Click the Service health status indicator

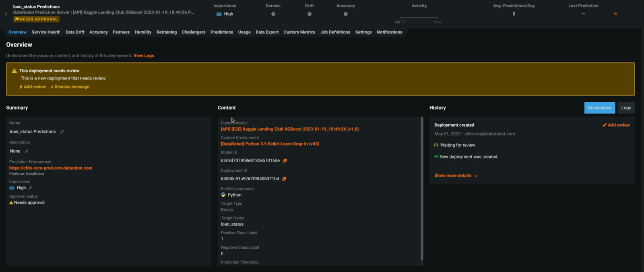pyautogui.click(x=273, y=14)
